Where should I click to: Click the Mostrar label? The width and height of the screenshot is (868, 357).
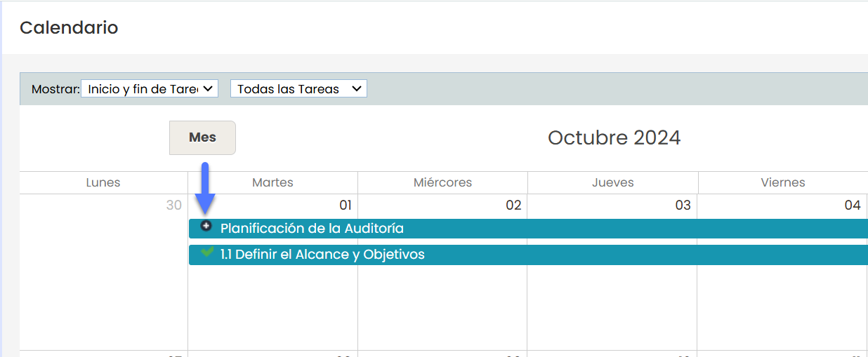(x=55, y=90)
